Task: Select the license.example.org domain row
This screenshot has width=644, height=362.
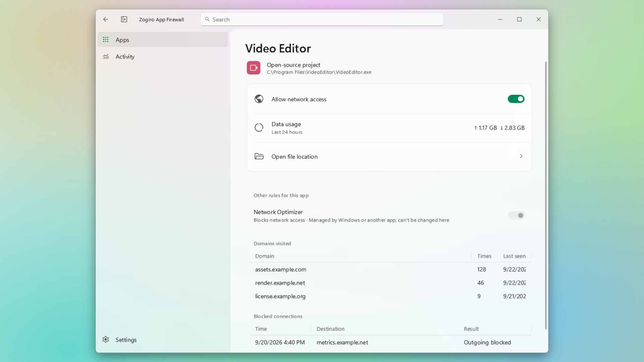Action: [x=390, y=296]
